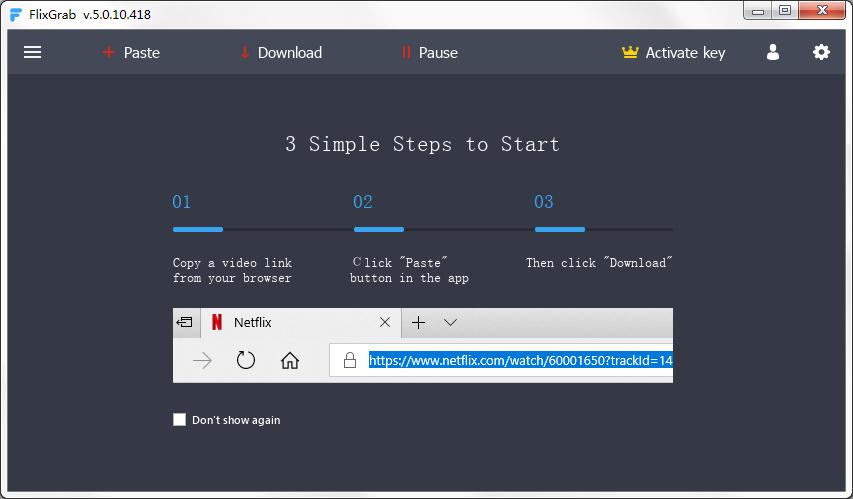The image size is (853, 499).
Task: Open the hamburger menu
Action: pos(32,53)
